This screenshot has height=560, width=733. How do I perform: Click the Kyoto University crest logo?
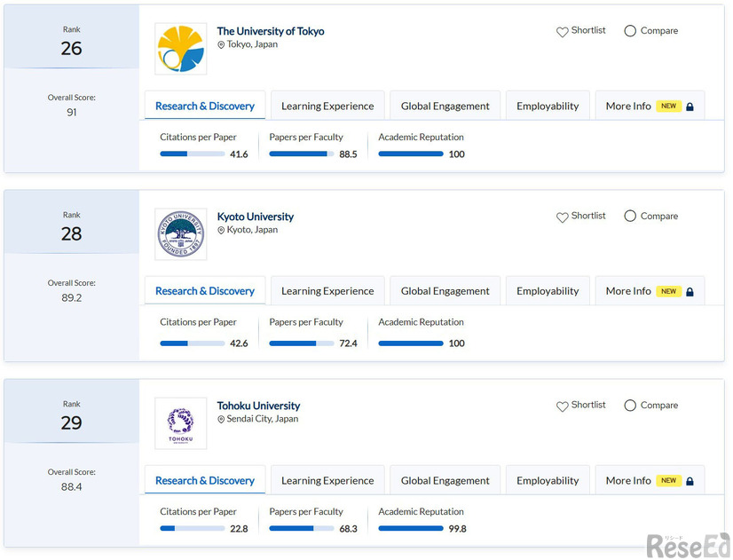point(180,234)
